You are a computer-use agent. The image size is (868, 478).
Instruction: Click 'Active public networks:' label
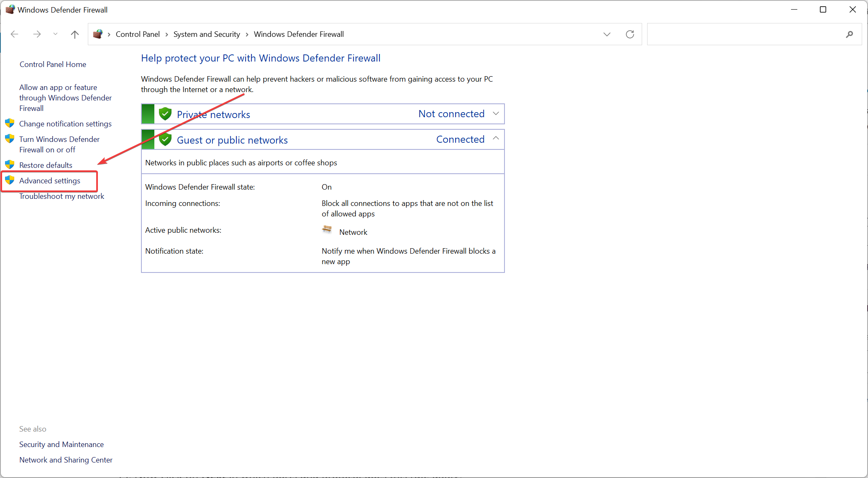[183, 230]
